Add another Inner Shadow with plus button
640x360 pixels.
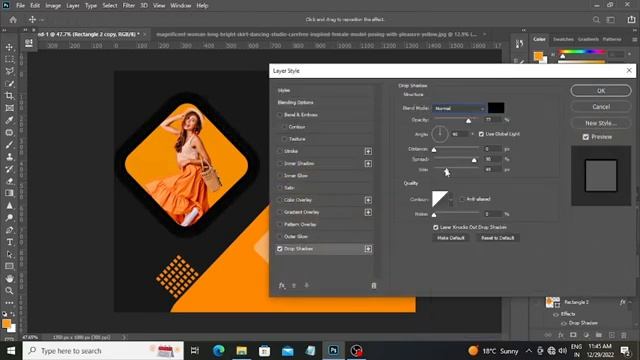[x=368, y=164]
